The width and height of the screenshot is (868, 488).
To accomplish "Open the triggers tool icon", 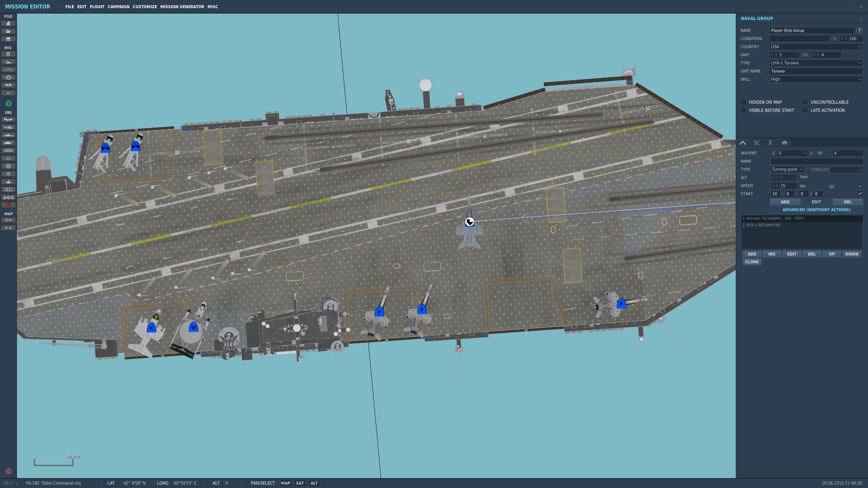I will tap(8, 70).
